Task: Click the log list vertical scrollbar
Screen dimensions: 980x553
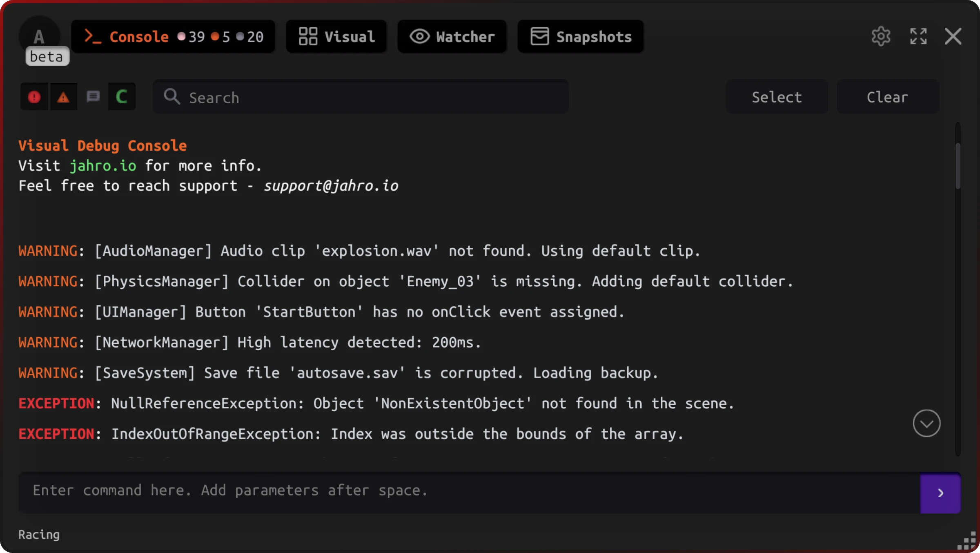Action: 958,166
